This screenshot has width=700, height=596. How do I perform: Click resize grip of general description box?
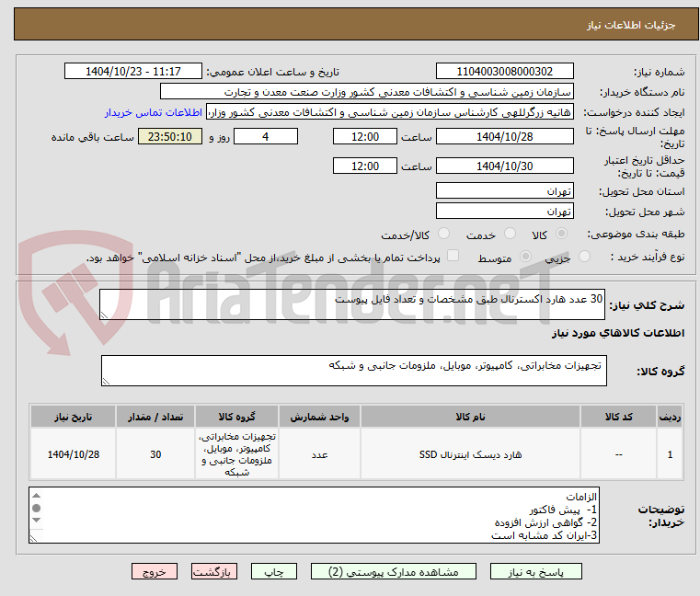coord(104,315)
